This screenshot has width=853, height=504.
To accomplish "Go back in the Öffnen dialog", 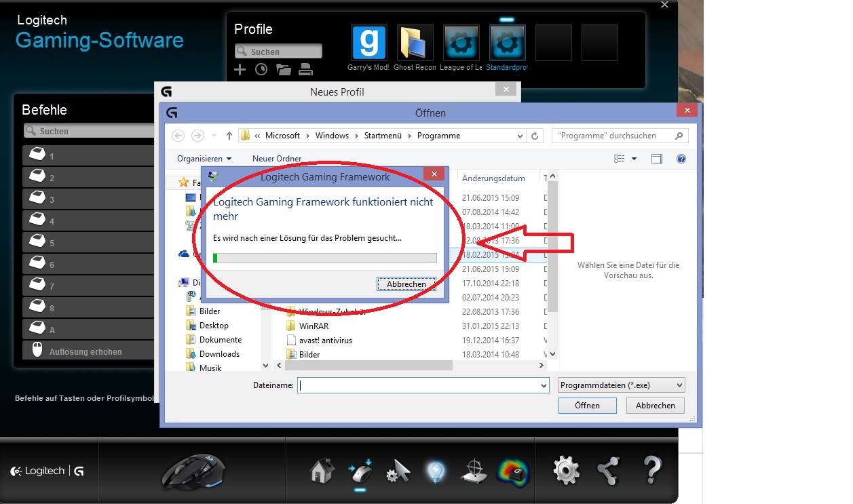I will click(178, 136).
